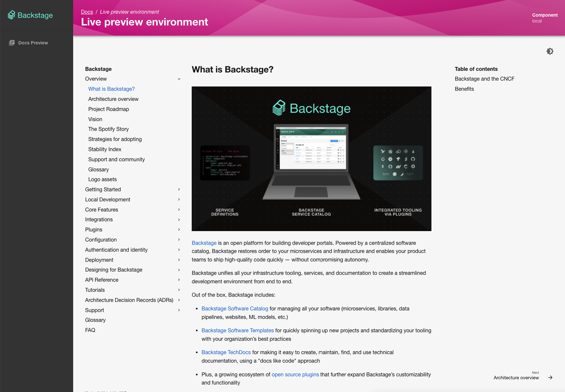Toggle the dark/light theme icon
The image size is (565, 392).
pyautogui.click(x=550, y=51)
